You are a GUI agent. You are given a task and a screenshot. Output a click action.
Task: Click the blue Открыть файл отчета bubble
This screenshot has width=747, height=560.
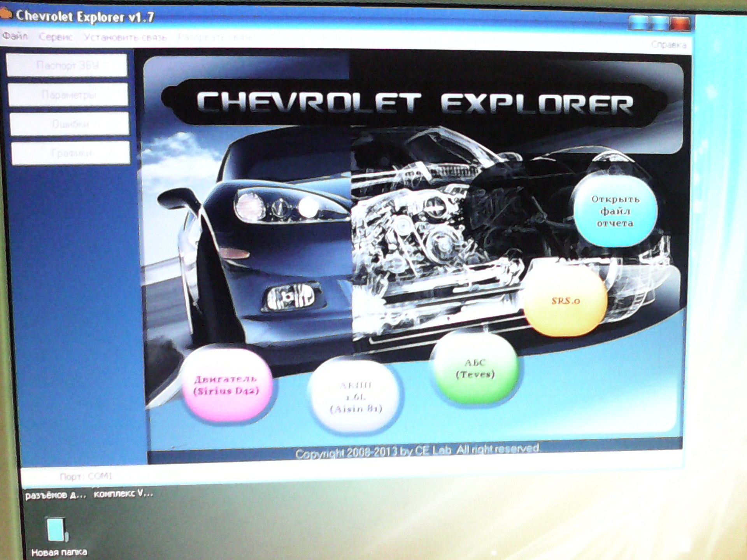pyautogui.click(x=615, y=211)
